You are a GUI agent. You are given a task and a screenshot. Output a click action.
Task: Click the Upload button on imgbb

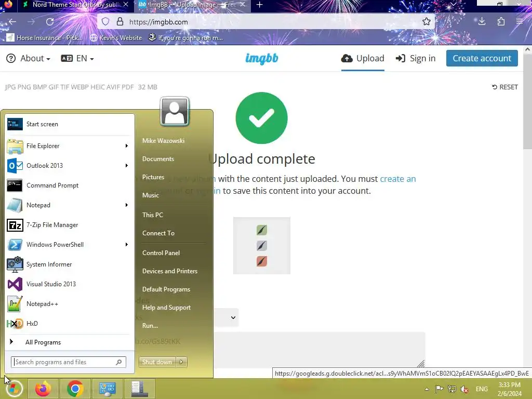pyautogui.click(x=363, y=58)
